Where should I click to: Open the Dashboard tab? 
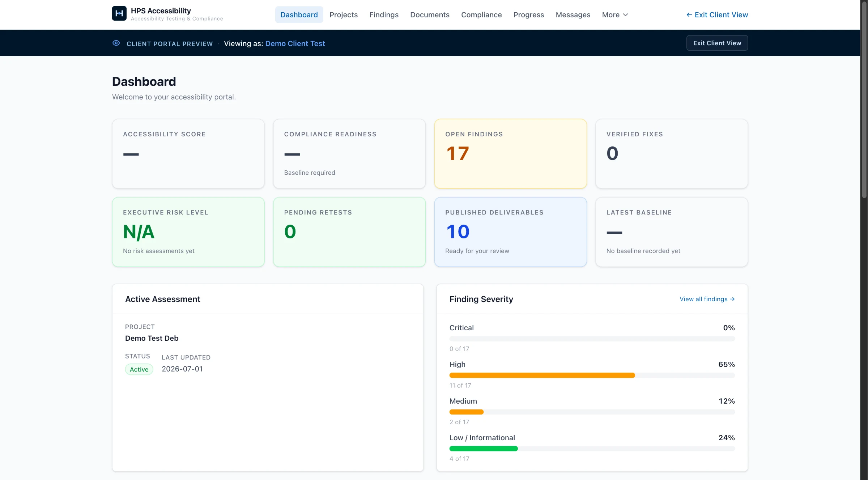tap(299, 15)
